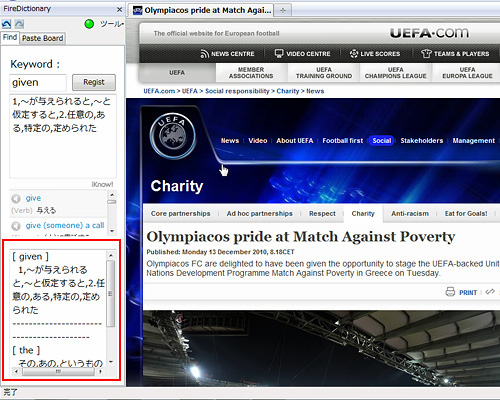This screenshot has width=500, height=400.
Task: Select the Anti-racism tab
Action: (x=410, y=214)
